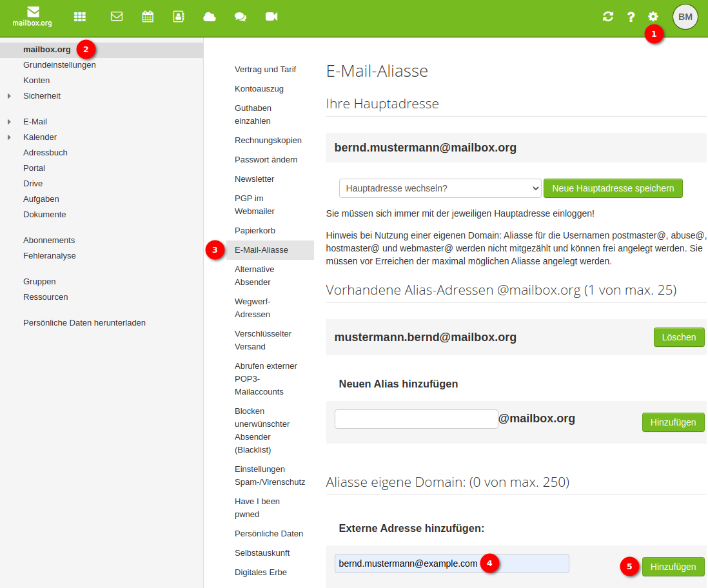Open the address book icon in top bar
This screenshot has width=708, height=588.
pyautogui.click(x=179, y=17)
